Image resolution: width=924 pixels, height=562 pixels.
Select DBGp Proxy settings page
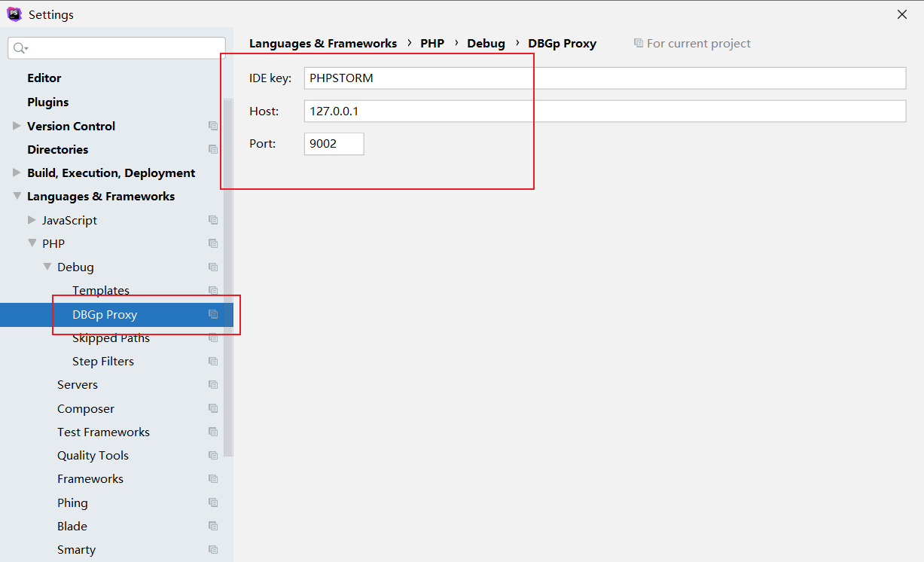coord(105,314)
